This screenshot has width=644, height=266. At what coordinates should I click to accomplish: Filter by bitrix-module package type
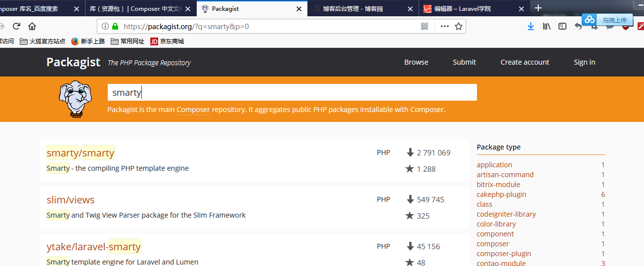pyautogui.click(x=498, y=185)
